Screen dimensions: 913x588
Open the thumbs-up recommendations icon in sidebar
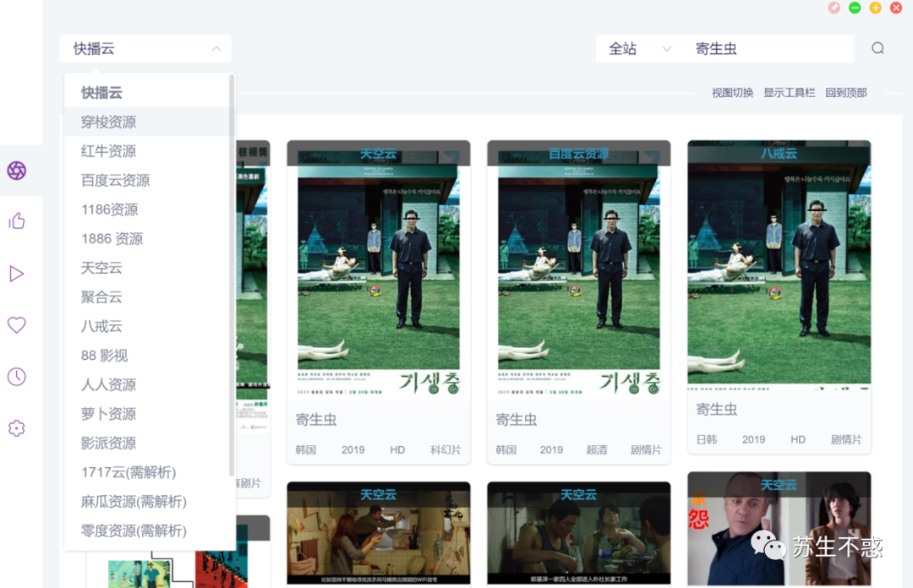(16, 221)
